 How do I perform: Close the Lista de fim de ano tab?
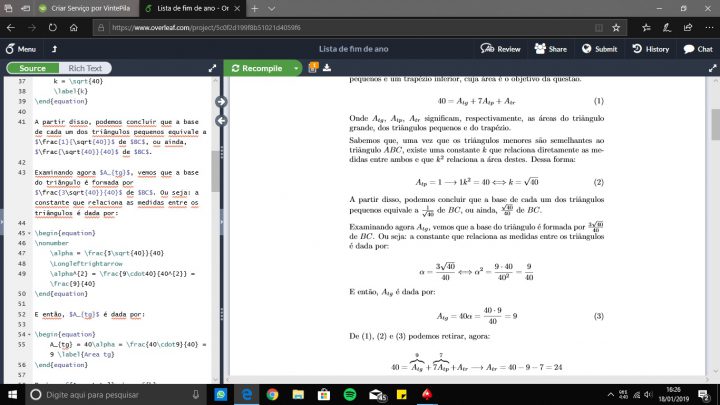pyautogui.click(x=237, y=8)
